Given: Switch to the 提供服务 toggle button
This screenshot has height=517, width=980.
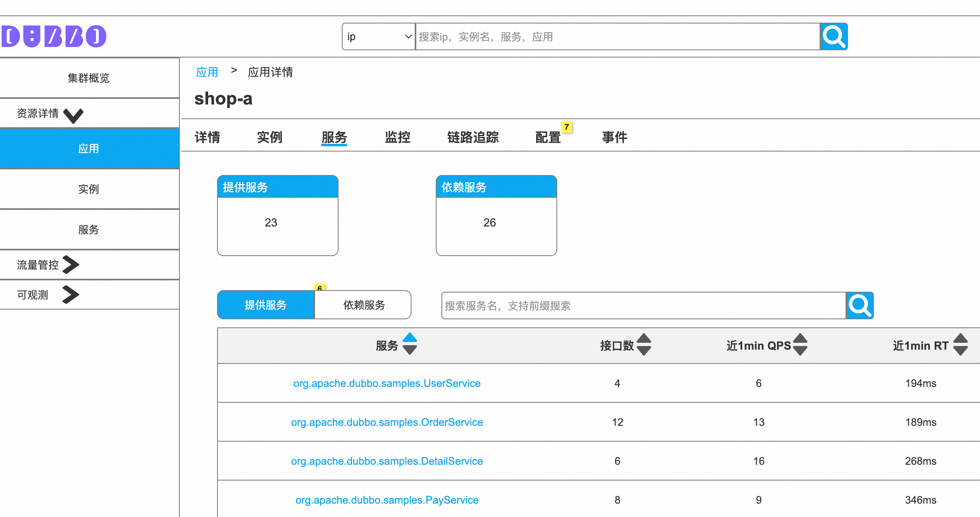Looking at the screenshot, I should click(266, 305).
